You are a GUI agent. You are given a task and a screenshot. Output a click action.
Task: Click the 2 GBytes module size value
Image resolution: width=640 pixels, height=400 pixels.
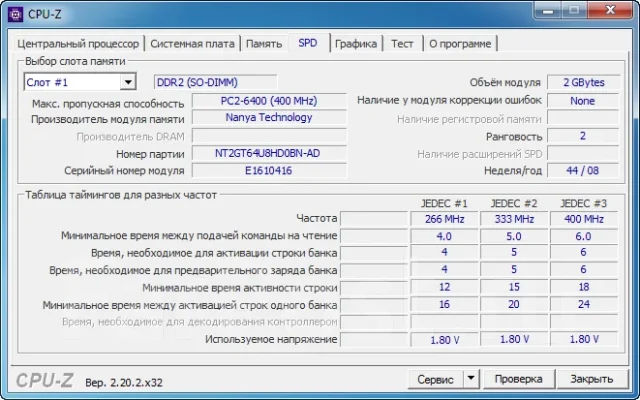[583, 82]
